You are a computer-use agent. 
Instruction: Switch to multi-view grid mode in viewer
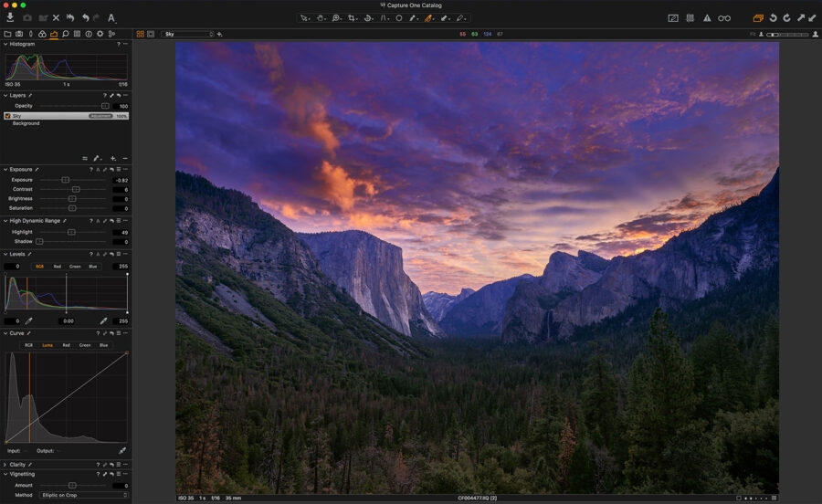tap(141, 34)
